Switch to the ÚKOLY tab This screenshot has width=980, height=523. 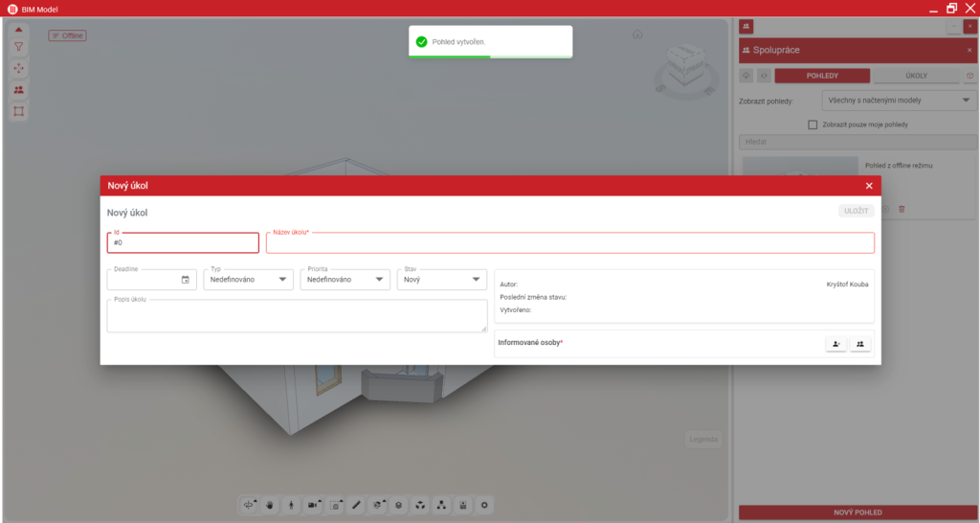916,76
